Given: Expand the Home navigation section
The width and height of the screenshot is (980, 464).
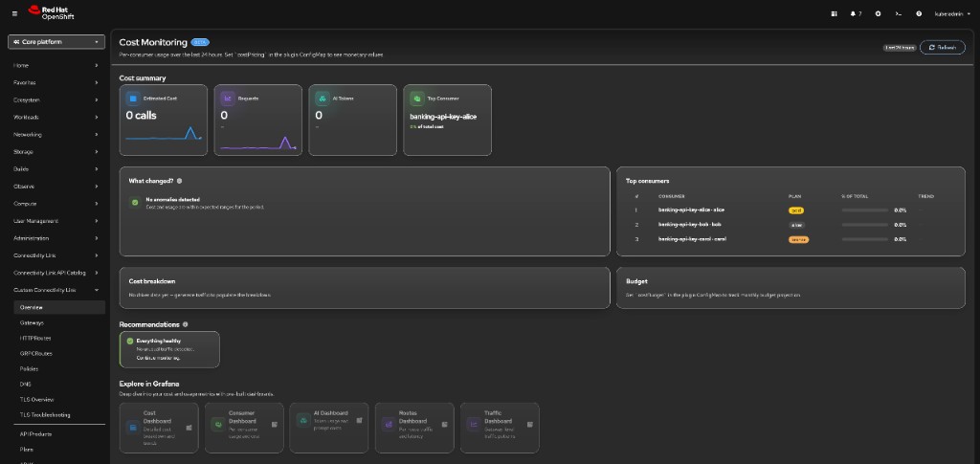Looking at the screenshot, I should pos(56,66).
